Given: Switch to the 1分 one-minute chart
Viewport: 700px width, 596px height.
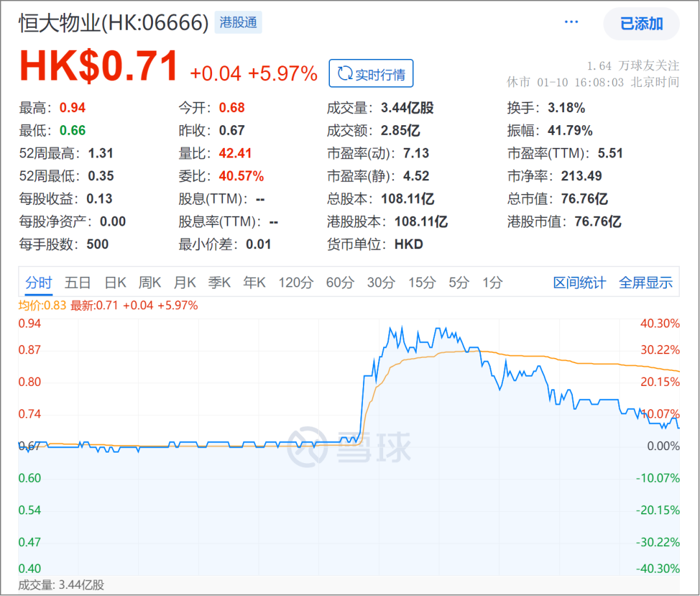Looking at the screenshot, I should 493,282.
